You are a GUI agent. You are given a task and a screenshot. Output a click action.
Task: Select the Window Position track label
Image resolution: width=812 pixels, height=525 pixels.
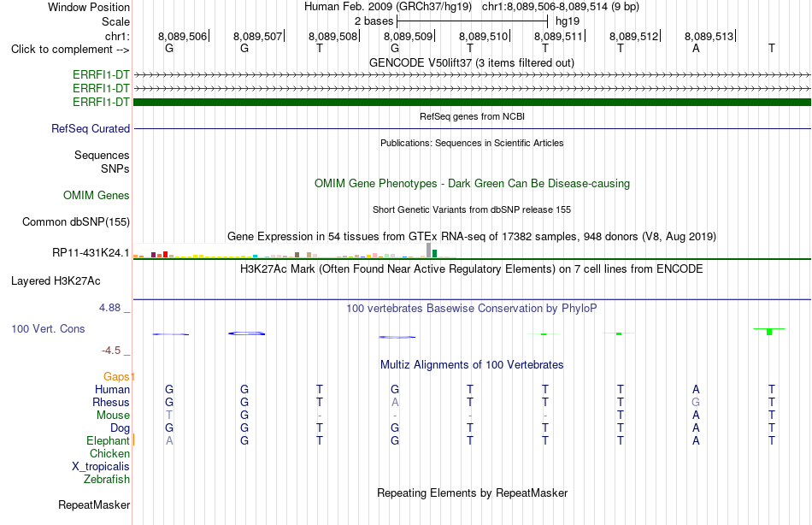(x=89, y=7)
